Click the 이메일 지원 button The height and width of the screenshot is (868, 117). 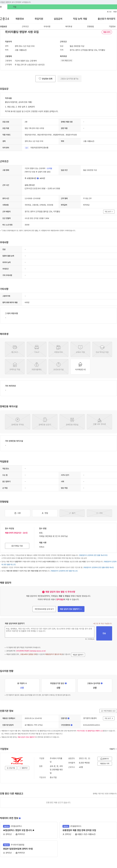[x=17, y=546]
